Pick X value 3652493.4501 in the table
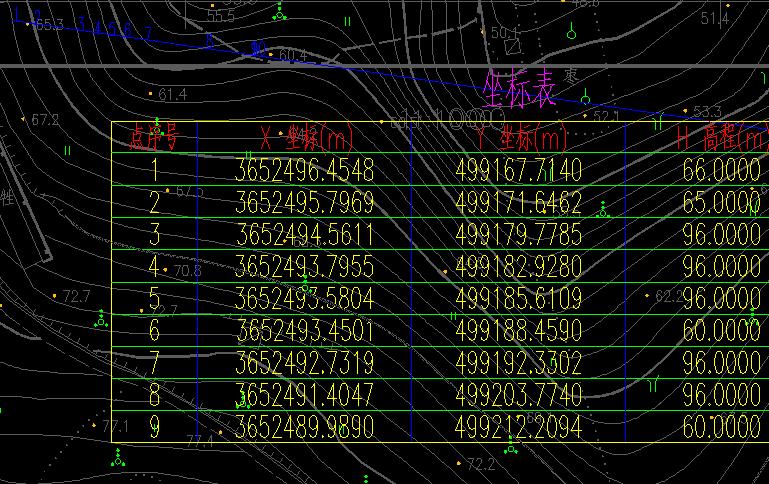The height and width of the screenshot is (484, 769). (305, 331)
